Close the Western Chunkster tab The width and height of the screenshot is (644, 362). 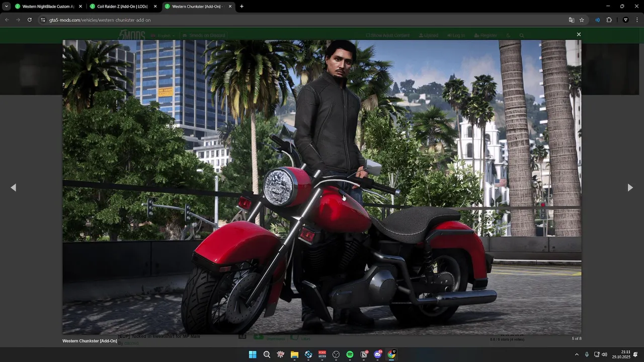tap(230, 7)
